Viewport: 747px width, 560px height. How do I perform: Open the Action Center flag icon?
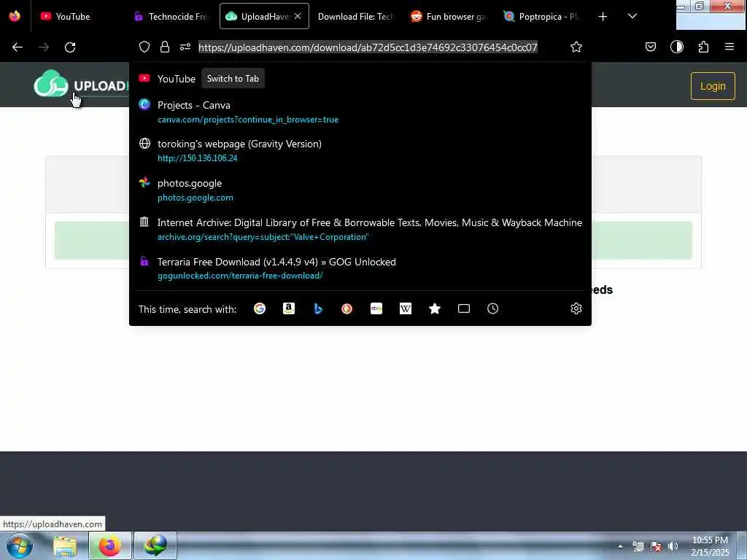pyautogui.click(x=656, y=546)
